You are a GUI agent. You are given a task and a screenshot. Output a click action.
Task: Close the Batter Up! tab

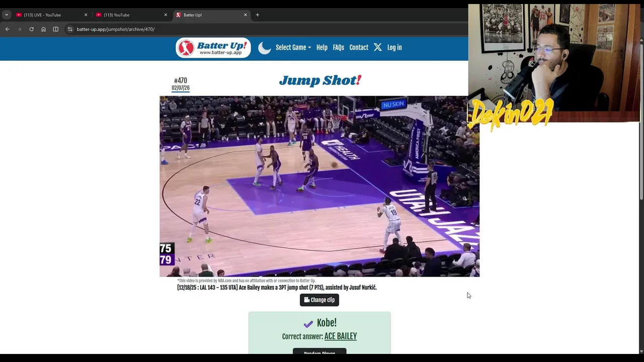[x=246, y=15]
